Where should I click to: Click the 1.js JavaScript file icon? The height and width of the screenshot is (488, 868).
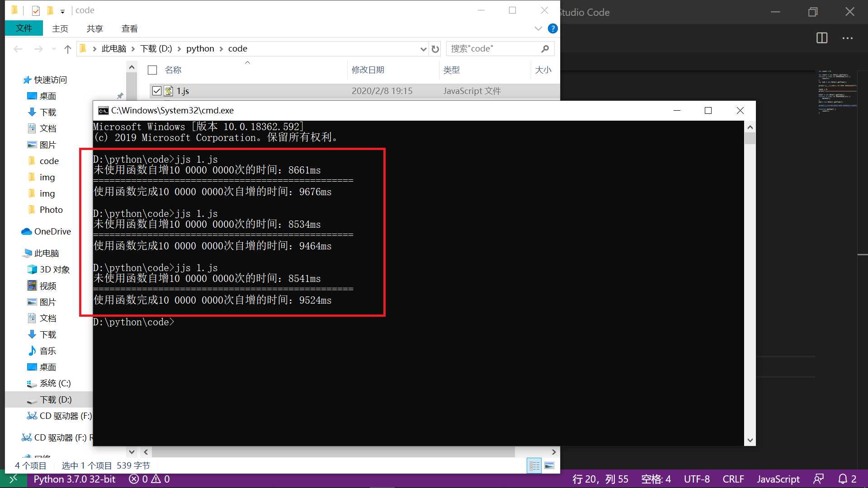pyautogui.click(x=169, y=91)
